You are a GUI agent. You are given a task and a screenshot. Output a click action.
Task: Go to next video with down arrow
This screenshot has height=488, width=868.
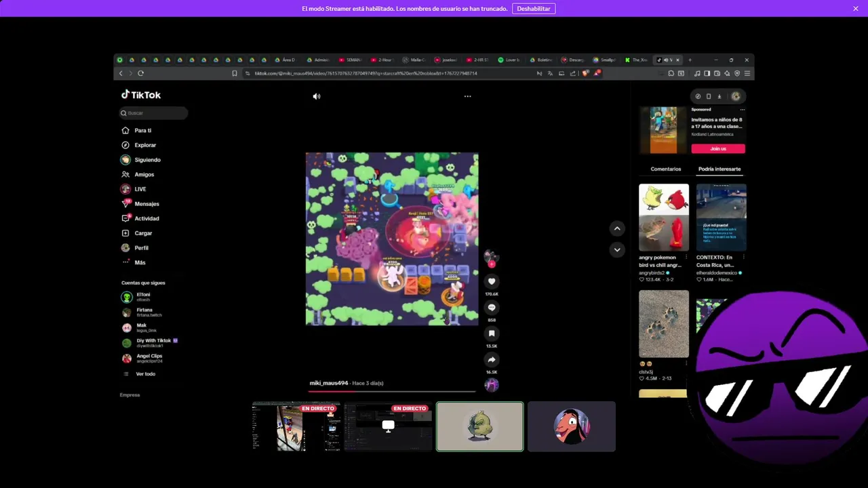pos(617,249)
